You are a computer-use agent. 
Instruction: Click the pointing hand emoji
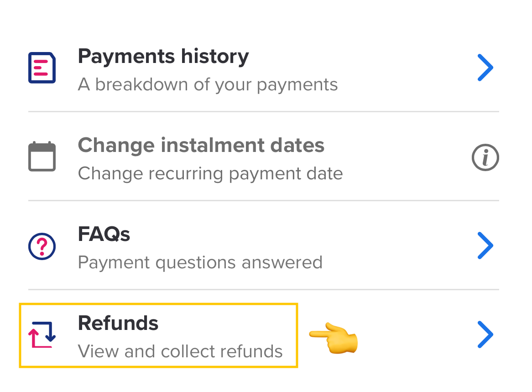click(x=334, y=338)
